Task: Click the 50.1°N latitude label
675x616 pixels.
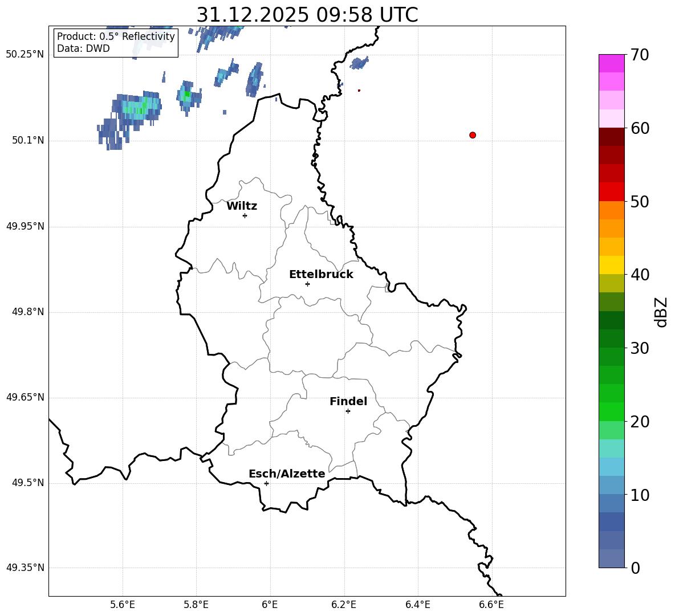Action: coord(28,140)
